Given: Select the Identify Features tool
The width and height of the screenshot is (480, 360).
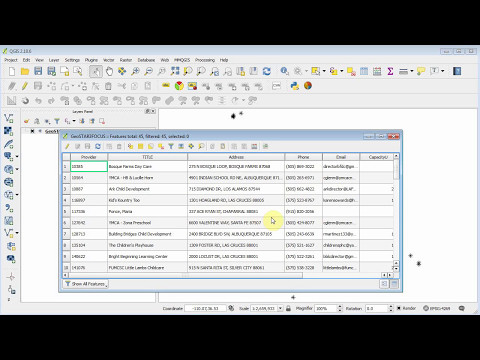Looking at the screenshot, I should click(x=284, y=71).
